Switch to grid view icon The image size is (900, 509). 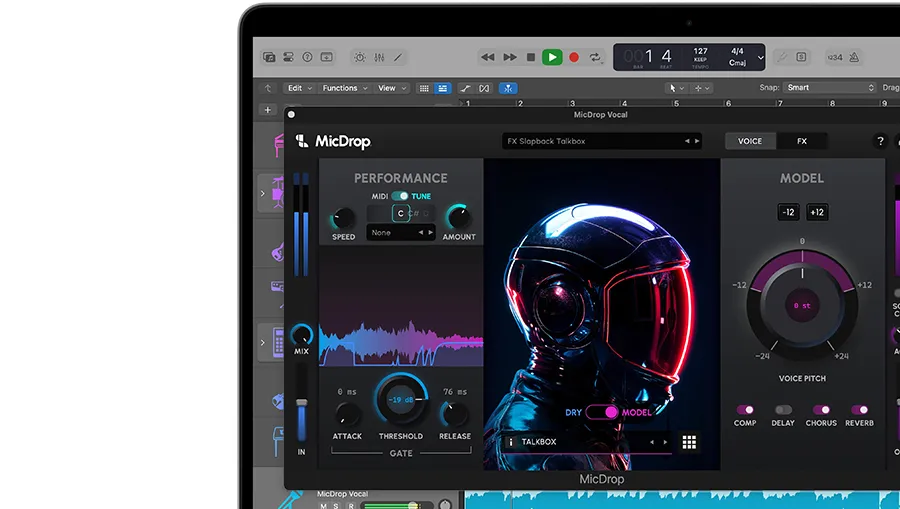click(424, 88)
